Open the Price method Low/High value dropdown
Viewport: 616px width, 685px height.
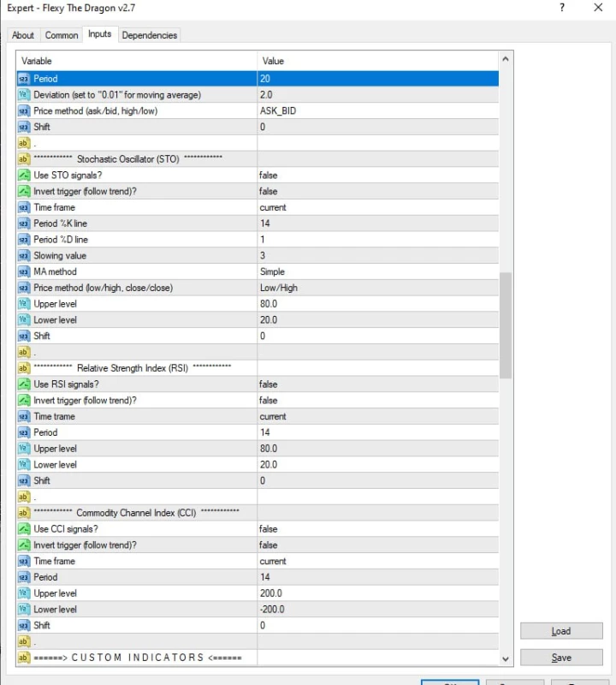[376, 289]
